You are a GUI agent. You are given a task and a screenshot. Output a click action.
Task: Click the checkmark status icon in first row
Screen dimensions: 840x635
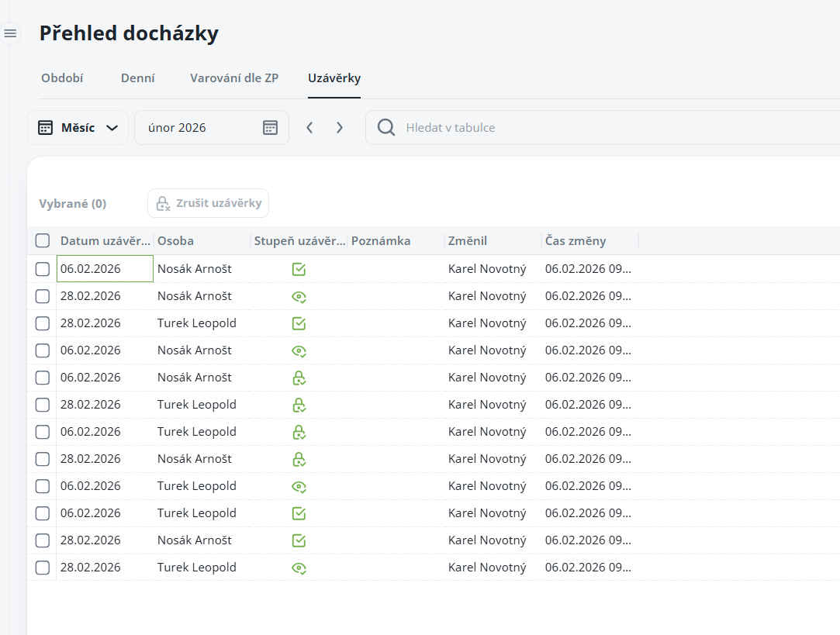(299, 269)
